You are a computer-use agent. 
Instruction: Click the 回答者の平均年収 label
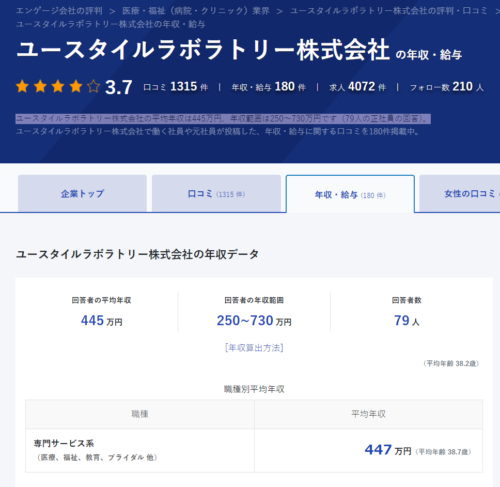tap(102, 300)
